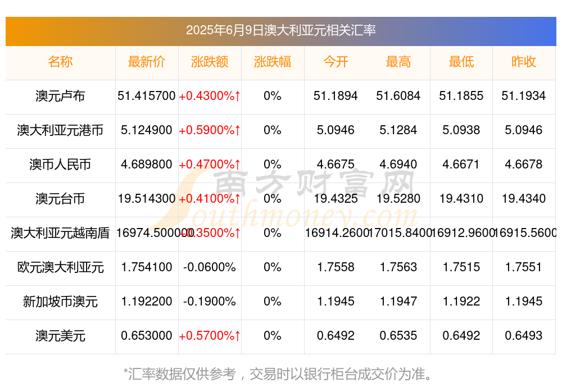Image resolution: width=562 pixels, height=392 pixels.
Task: Select the 新加坡币澳元 row name
Action: 60,302
